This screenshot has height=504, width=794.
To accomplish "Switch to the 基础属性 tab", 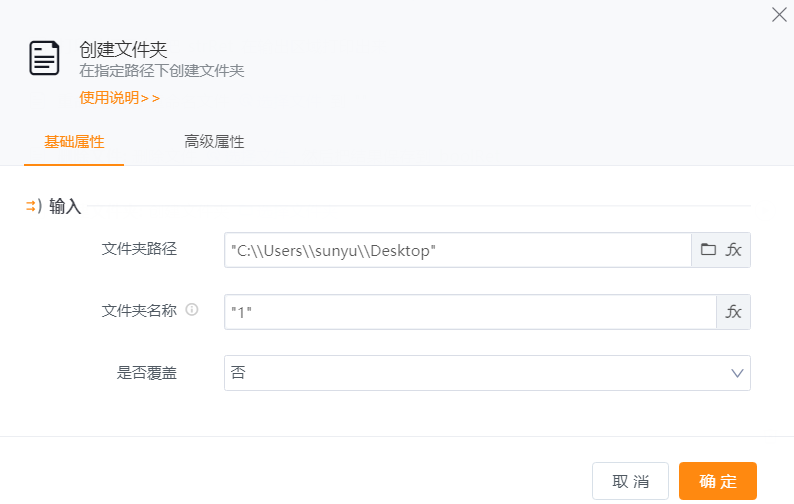I will coord(74,142).
